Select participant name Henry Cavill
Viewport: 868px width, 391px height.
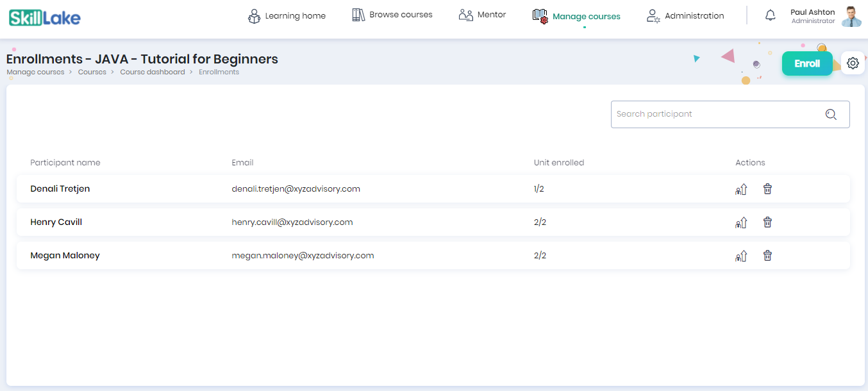click(x=56, y=222)
